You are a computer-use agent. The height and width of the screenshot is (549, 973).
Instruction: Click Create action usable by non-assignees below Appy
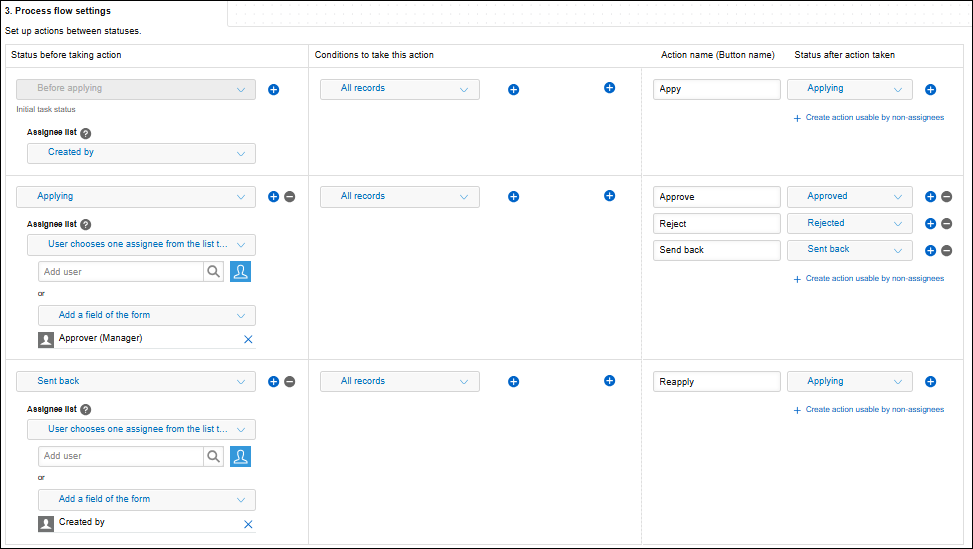tap(874, 118)
